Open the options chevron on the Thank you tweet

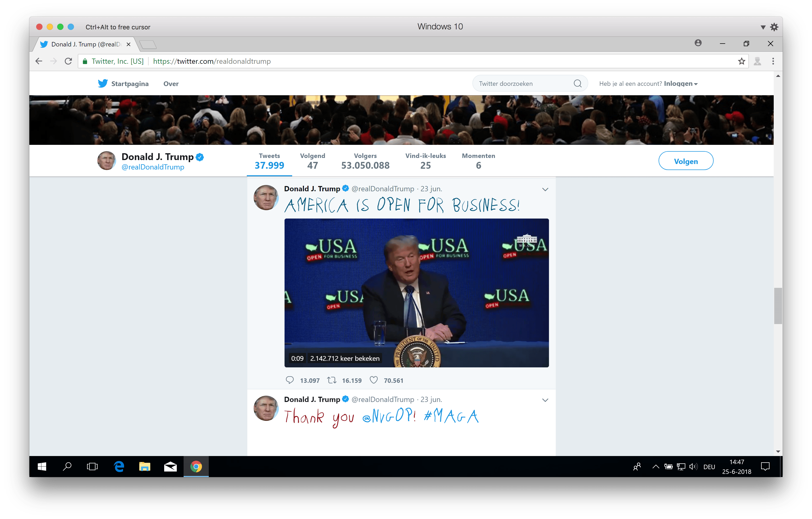[545, 400]
